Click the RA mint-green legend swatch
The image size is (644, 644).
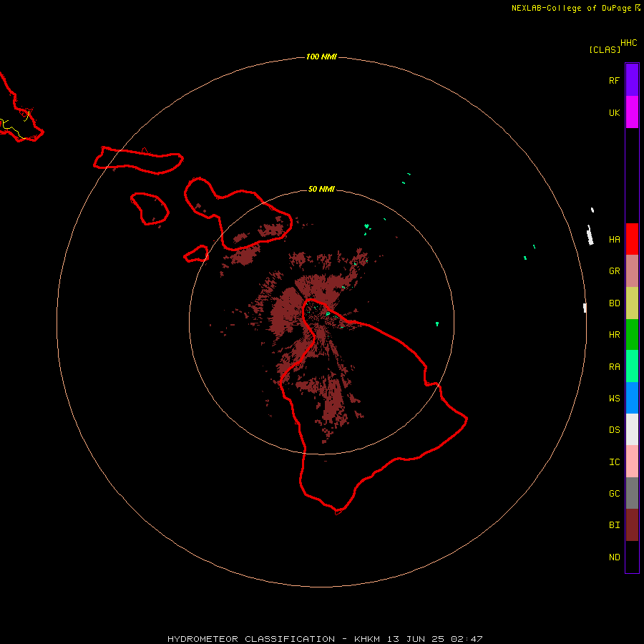click(632, 366)
